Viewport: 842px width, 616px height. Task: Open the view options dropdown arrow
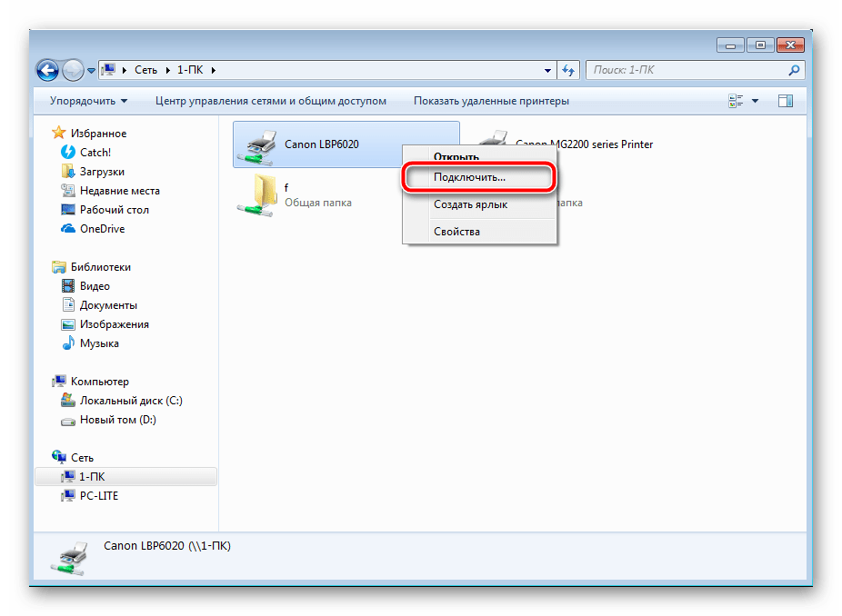755,101
